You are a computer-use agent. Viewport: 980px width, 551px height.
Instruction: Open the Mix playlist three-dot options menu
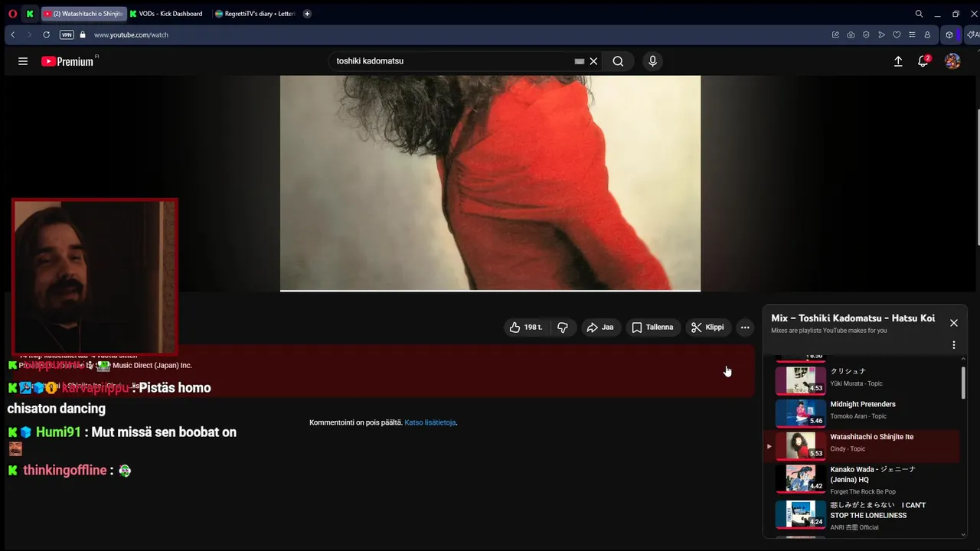(x=954, y=345)
